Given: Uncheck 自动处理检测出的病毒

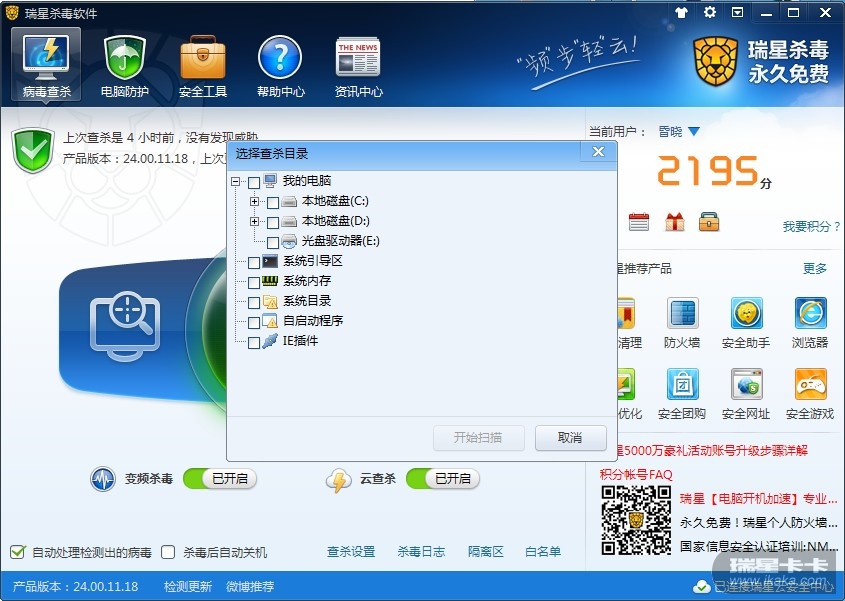Looking at the screenshot, I should tap(18, 552).
